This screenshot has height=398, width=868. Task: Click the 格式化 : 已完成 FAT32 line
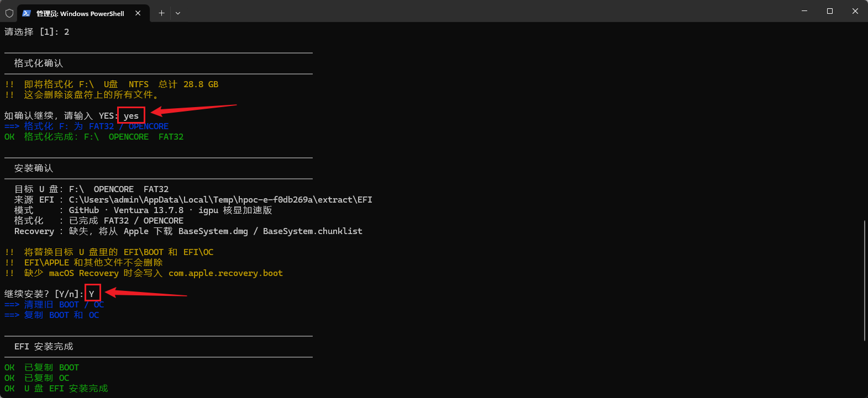click(x=99, y=221)
